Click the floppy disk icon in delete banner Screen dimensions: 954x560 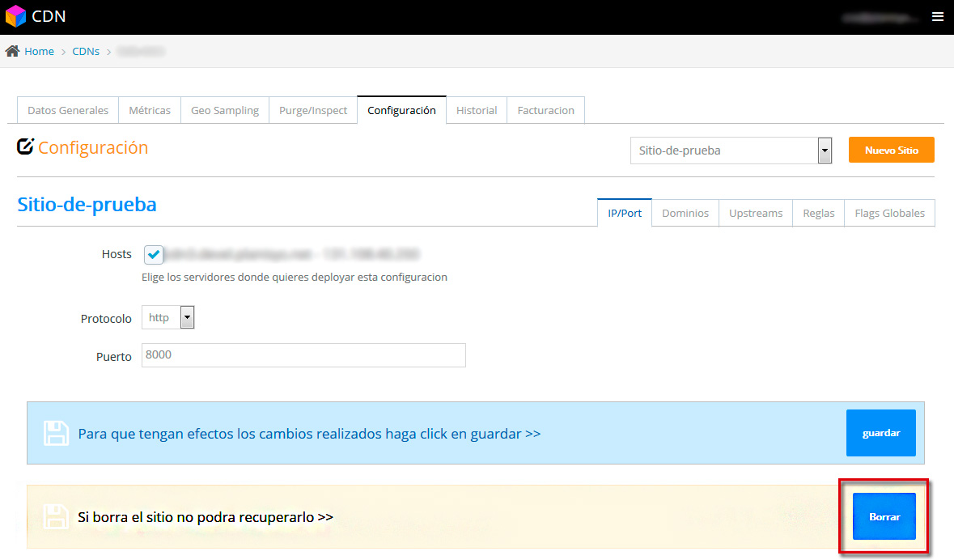(56, 516)
